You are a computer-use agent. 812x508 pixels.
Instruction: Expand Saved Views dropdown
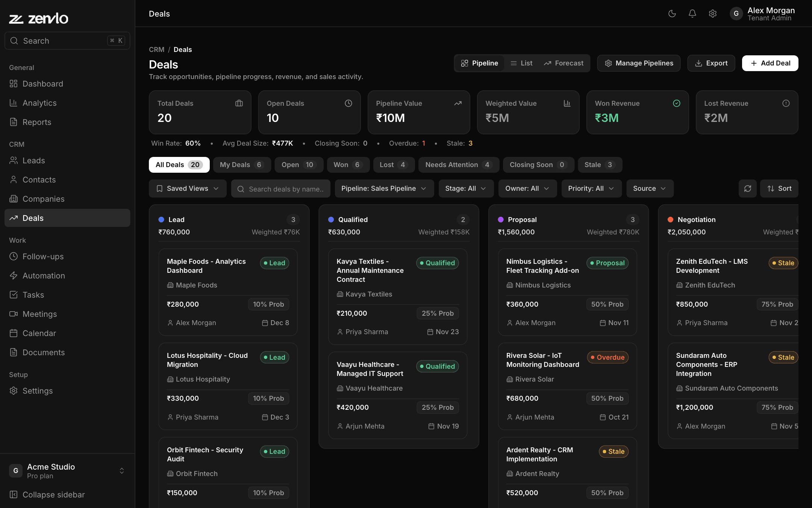click(188, 189)
